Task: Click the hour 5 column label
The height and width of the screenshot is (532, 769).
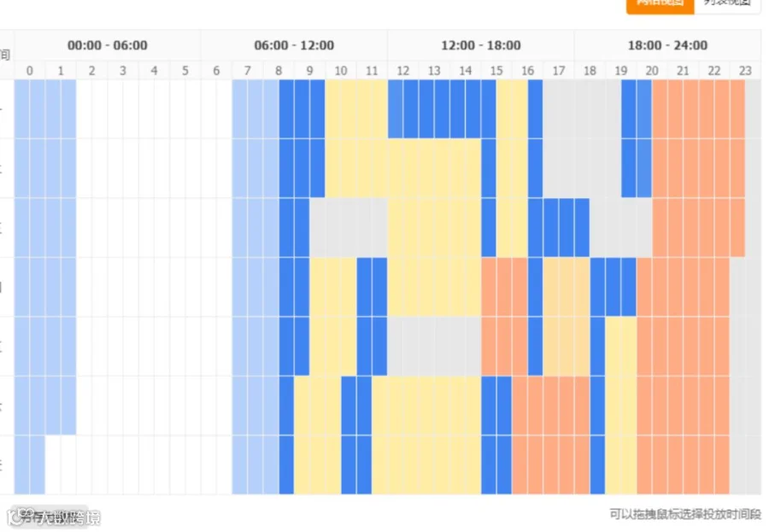Action: (x=185, y=71)
